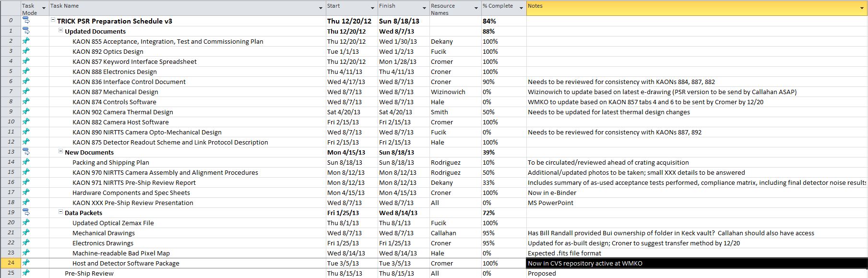This screenshot has width=868, height=278.
Task: Select the Finish column header
Action: (x=403, y=8)
